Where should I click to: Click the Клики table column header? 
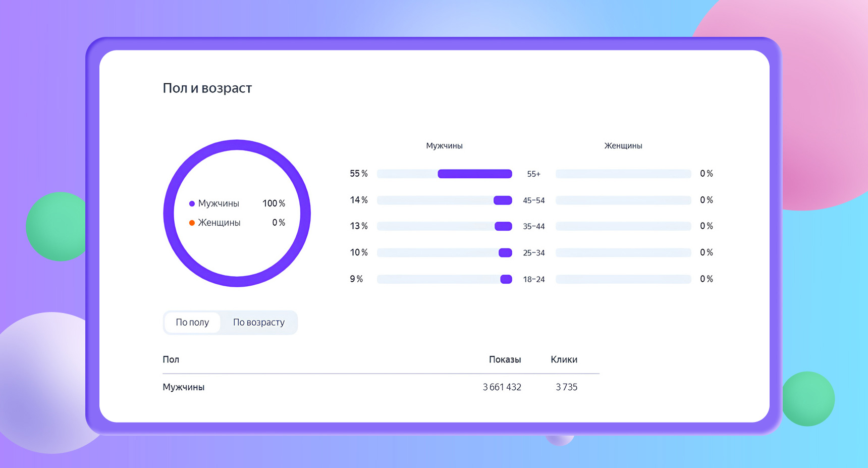(564, 359)
